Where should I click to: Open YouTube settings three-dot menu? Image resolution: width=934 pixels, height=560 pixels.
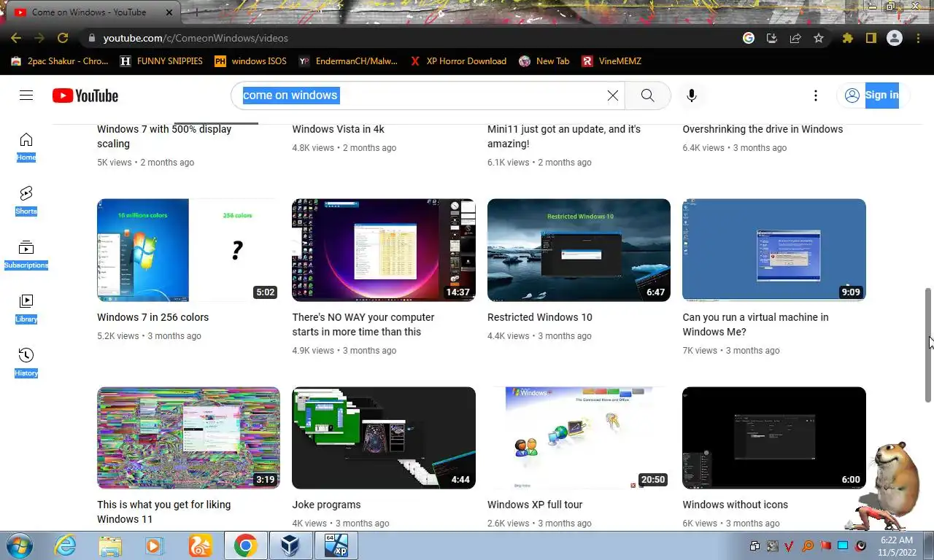(816, 96)
